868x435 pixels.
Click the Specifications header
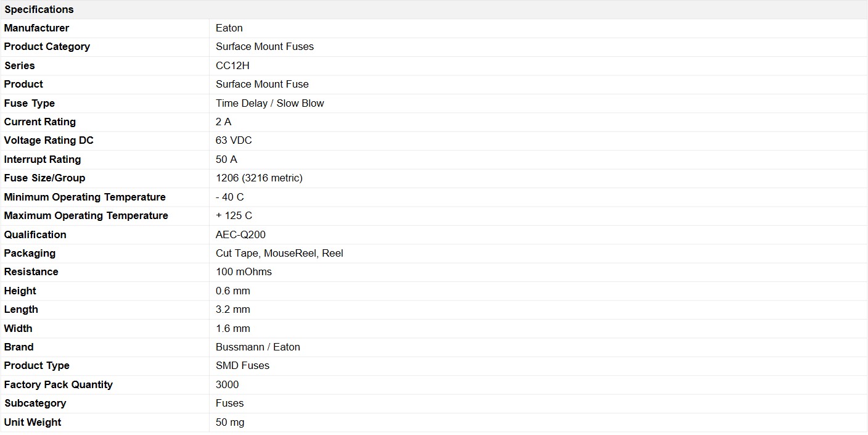click(39, 9)
